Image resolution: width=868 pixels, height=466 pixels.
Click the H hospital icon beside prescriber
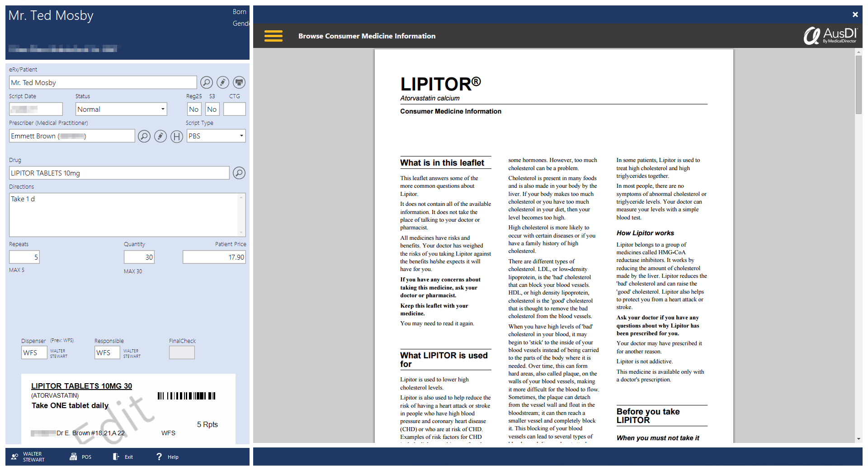177,136
